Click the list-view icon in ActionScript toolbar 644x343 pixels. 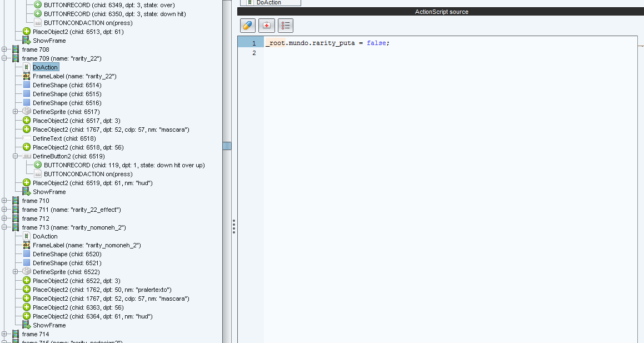point(286,26)
